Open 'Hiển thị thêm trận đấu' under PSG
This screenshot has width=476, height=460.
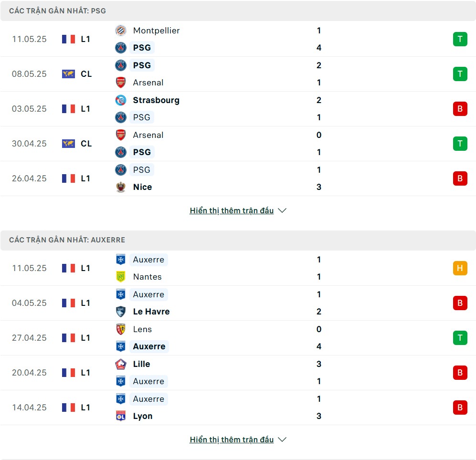[232, 210]
